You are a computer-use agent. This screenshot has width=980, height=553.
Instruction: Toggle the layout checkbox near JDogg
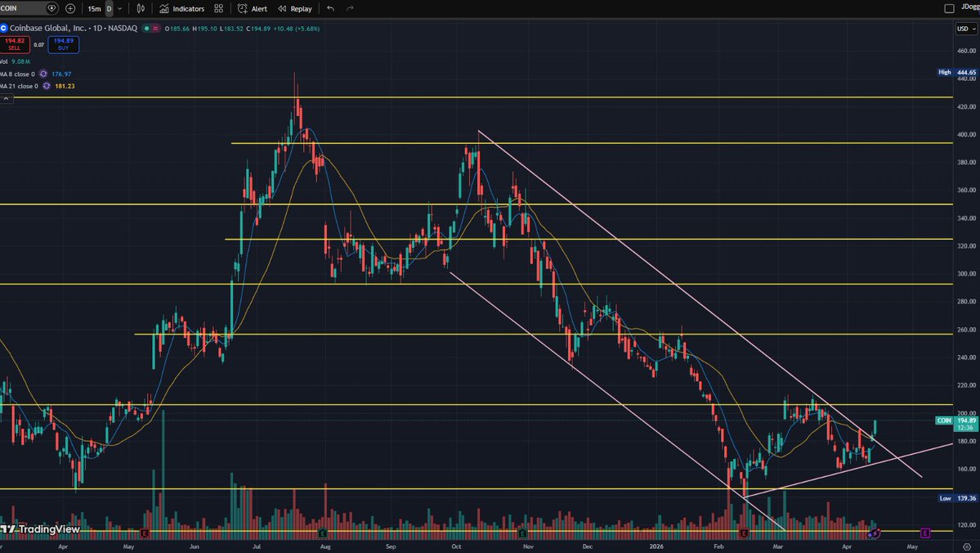pos(949,8)
